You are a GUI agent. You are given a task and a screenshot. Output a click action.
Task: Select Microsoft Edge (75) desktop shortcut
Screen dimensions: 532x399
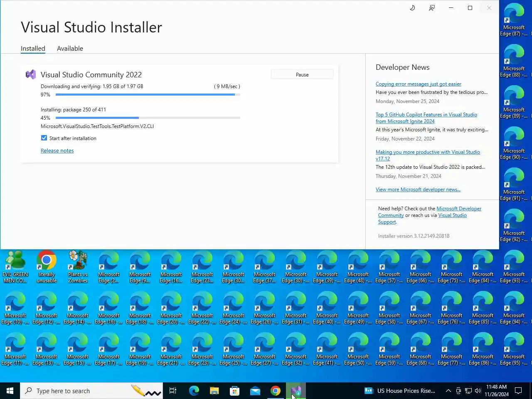click(452, 267)
